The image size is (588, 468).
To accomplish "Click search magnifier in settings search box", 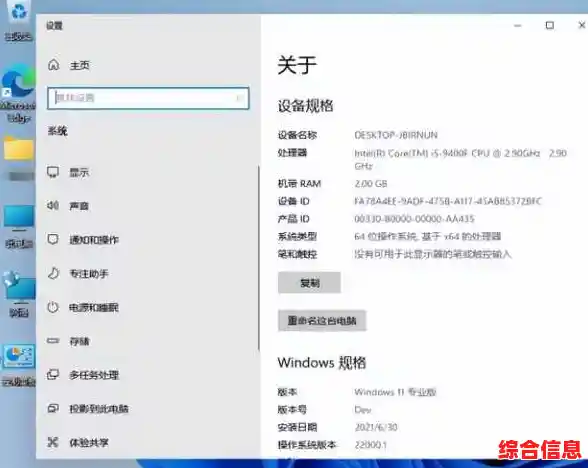I will pos(240,98).
